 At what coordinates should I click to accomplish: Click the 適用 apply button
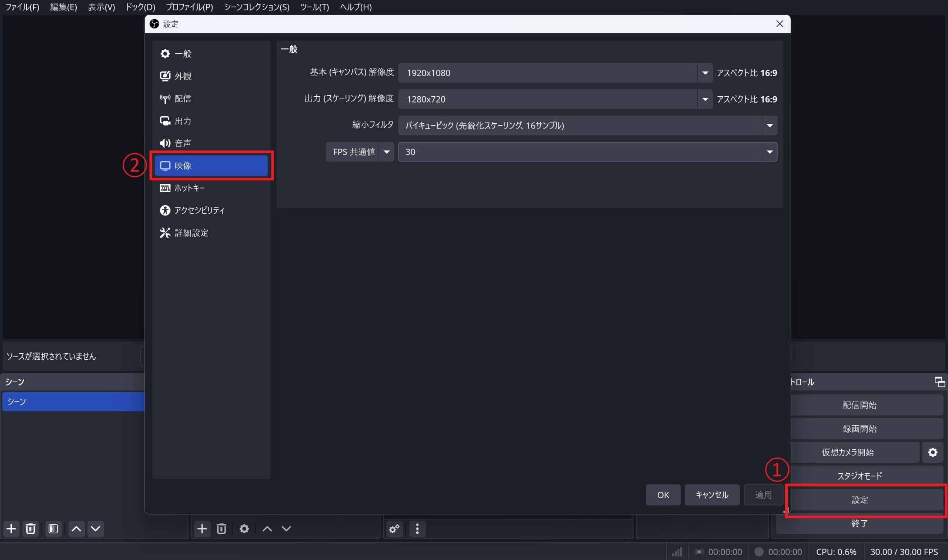point(763,495)
